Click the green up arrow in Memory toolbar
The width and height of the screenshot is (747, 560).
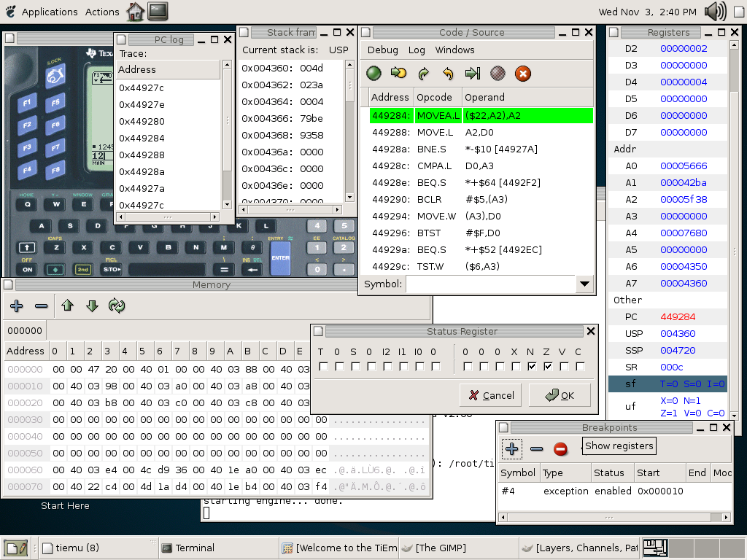tap(67, 306)
